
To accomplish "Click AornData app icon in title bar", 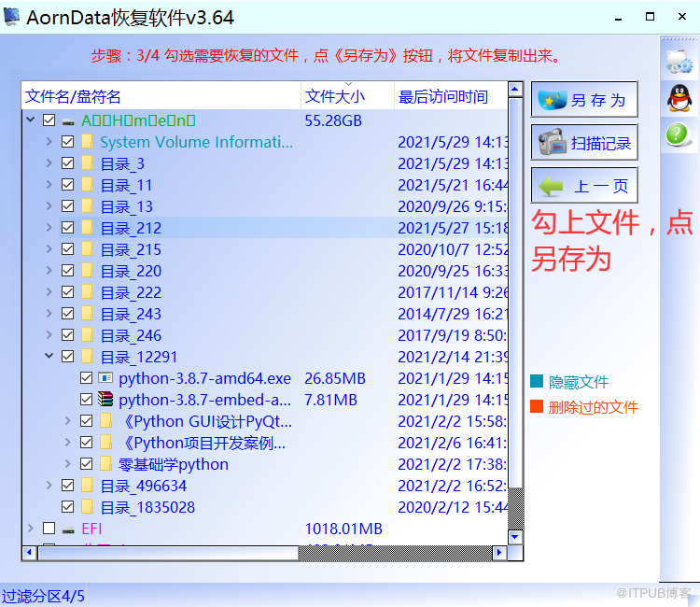I will (x=11, y=17).
